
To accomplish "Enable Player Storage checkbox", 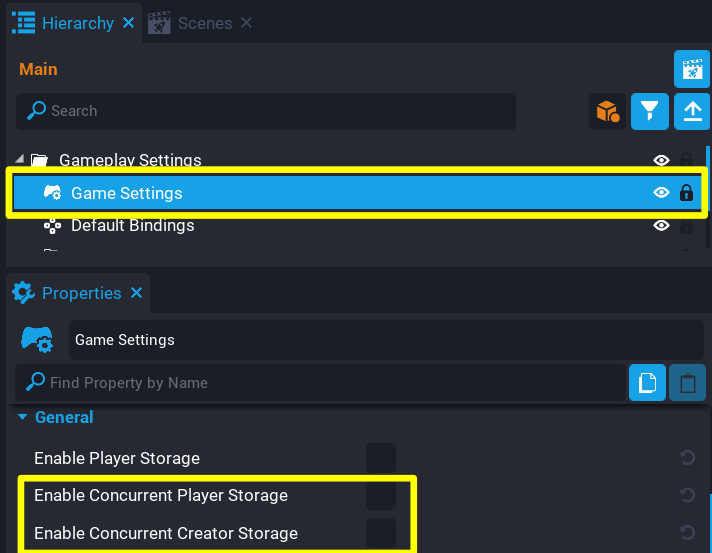I will [380, 458].
